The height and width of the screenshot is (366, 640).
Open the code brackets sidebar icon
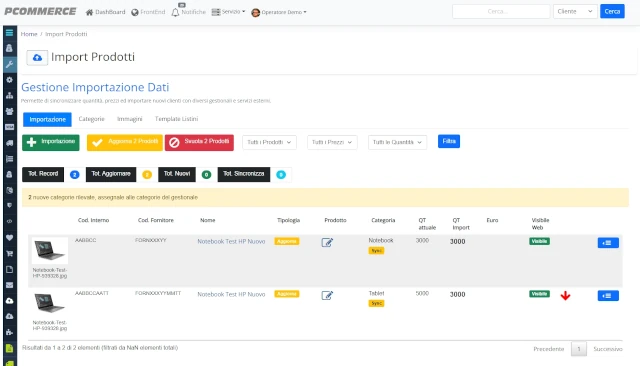[x=9, y=222]
